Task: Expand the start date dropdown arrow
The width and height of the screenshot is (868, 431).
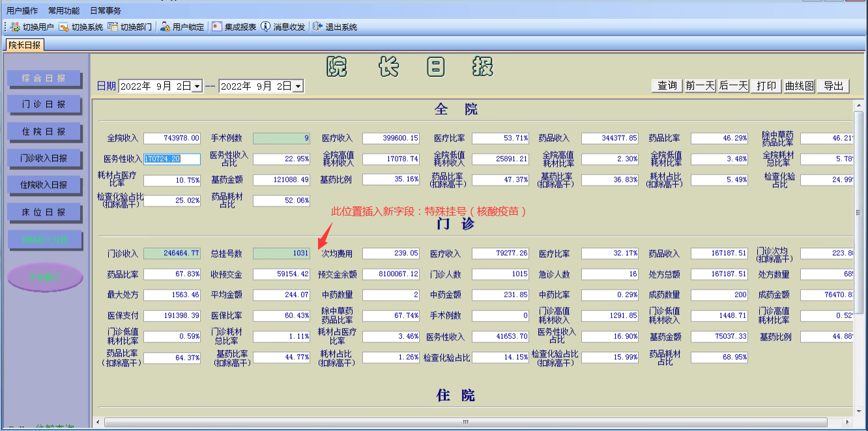Action: [197, 86]
